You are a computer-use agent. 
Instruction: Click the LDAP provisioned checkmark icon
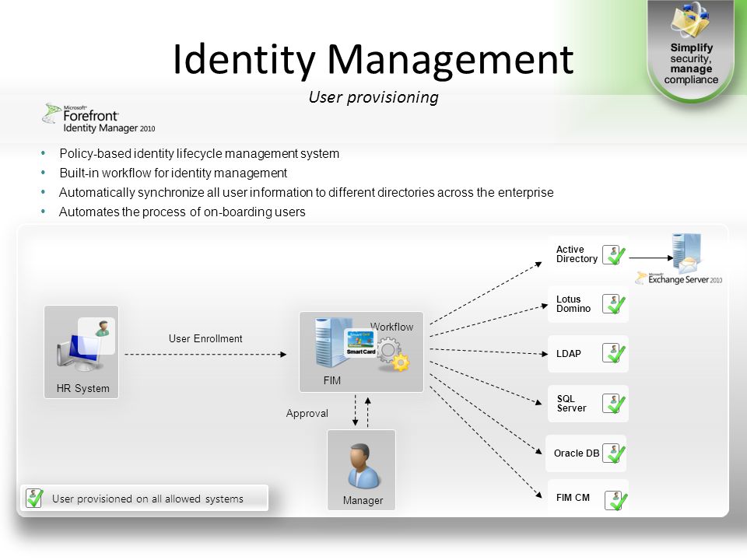pos(614,353)
